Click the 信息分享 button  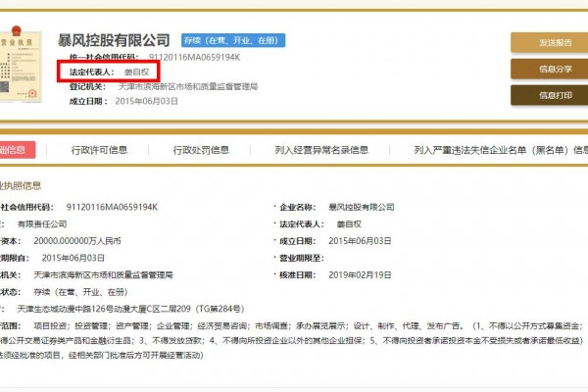550,69
